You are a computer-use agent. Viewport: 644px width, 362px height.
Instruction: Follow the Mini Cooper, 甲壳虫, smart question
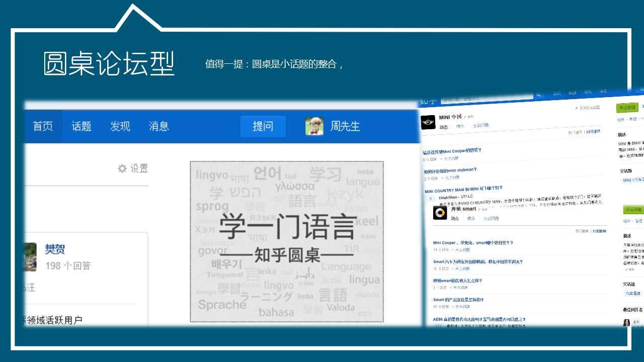click(462, 250)
